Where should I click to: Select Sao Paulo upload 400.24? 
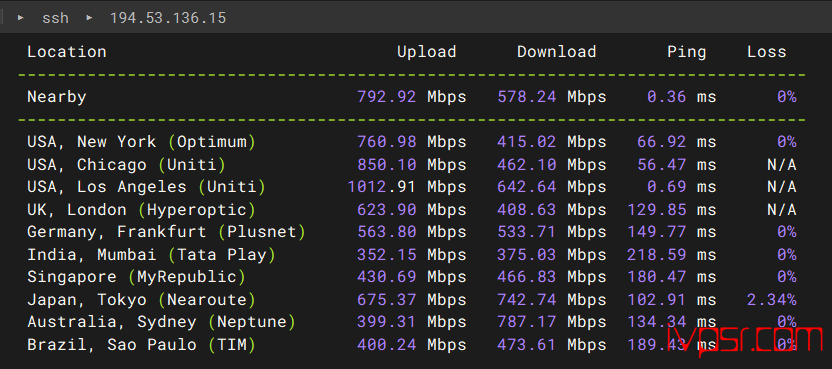[x=387, y=345]
